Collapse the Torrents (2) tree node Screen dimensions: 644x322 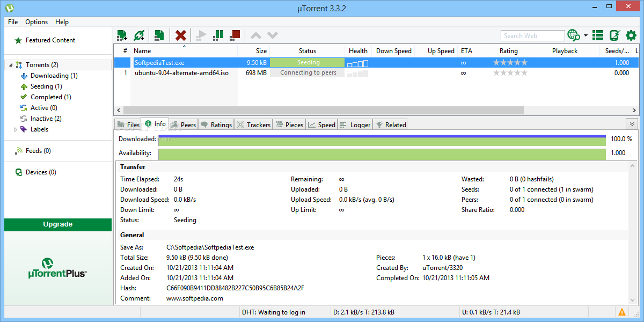click(11, 65)
